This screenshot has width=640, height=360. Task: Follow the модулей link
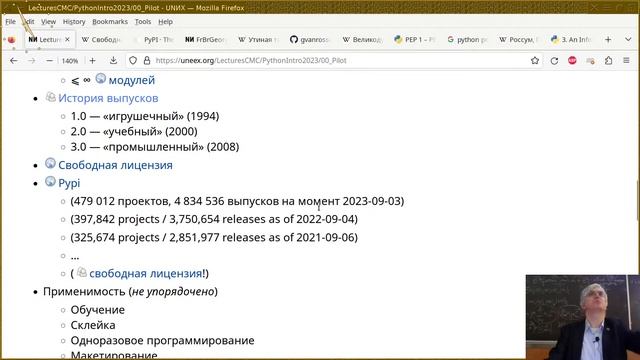(131, 80)
